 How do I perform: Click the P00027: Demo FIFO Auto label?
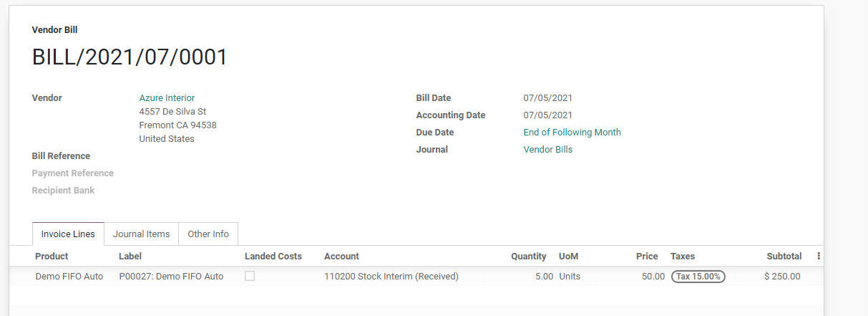click(x=171, y=277)
